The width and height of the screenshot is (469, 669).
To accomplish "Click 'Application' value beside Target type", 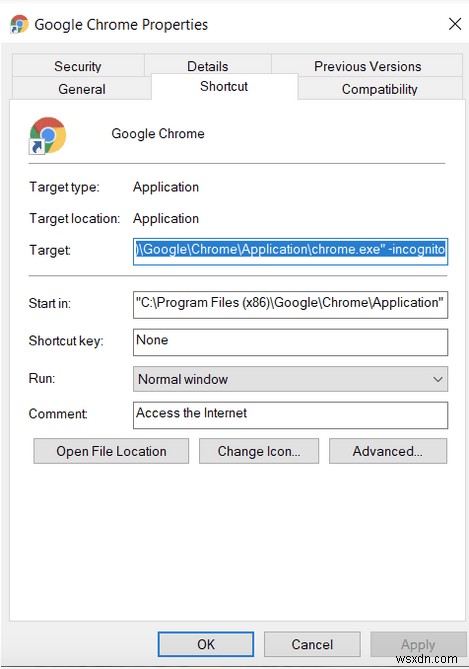I will (x=166, y=187).
